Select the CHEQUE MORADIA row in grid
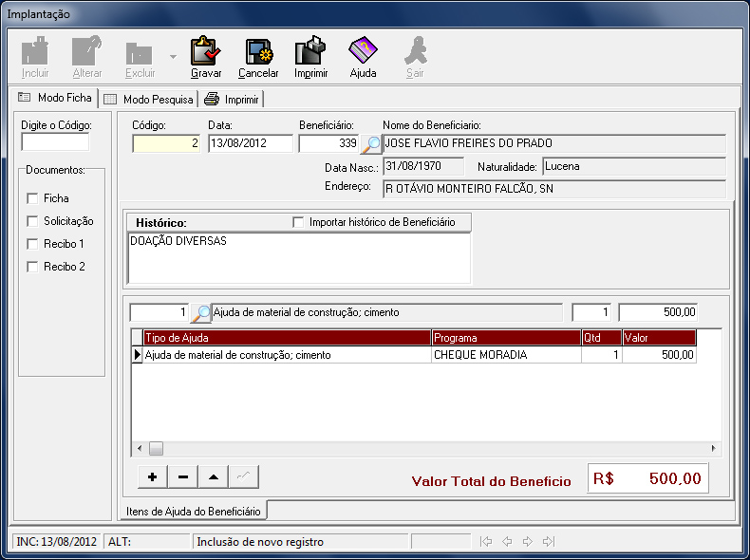Screen dimensions: 750x560 click(x=505, y=355)
